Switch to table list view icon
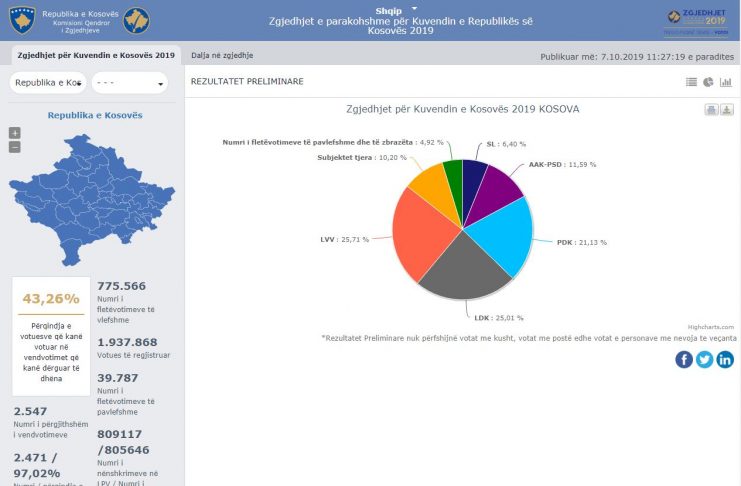 coord(691,82)
